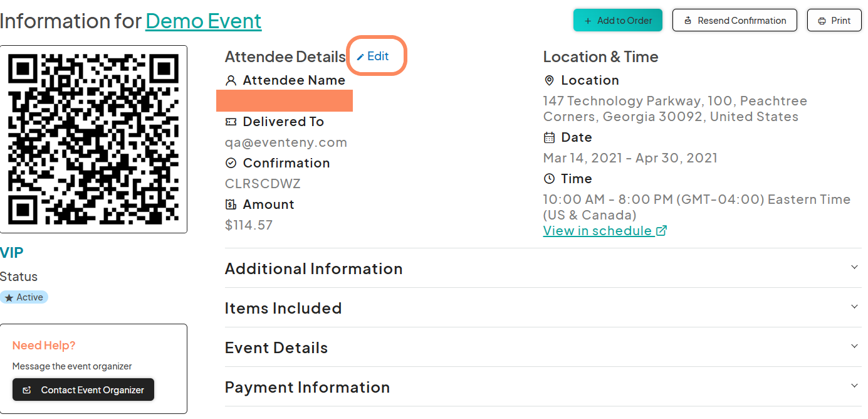Expand the Event Details section
Viewport: 868px width, 419px height.
click(543, 347)
